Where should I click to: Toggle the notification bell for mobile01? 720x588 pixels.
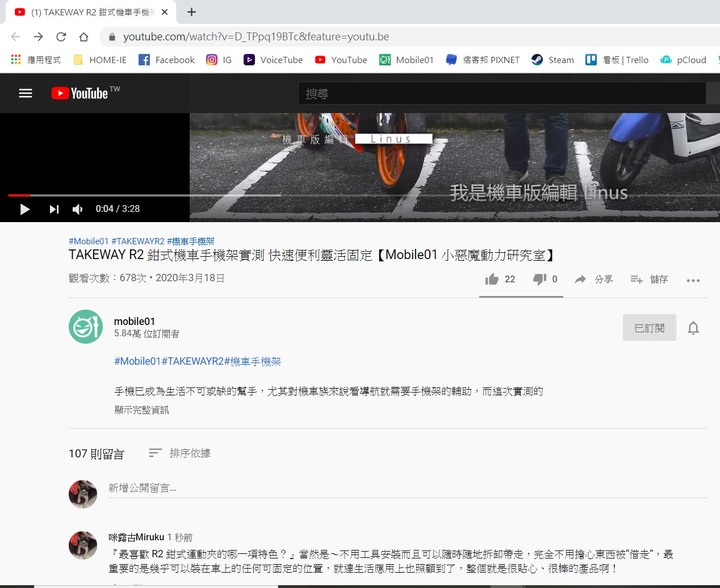click(693, 328)
